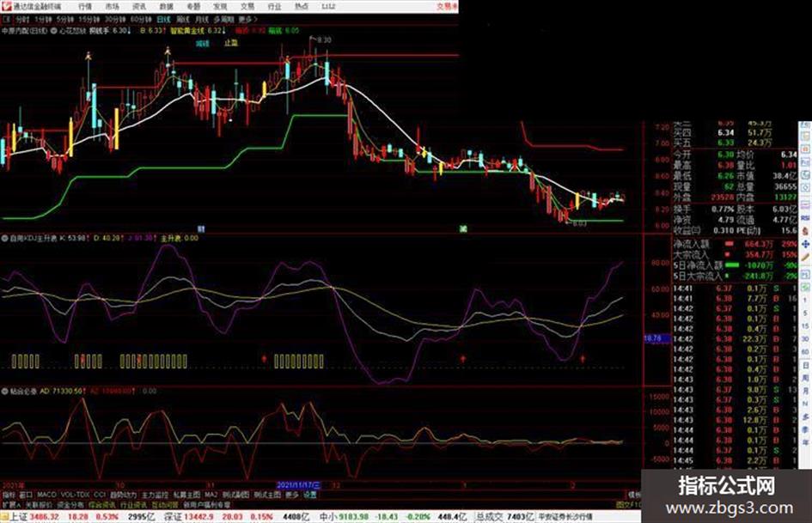Expand 更多 indicators in bottom bar
812x523 pixels.
[292, 495]
